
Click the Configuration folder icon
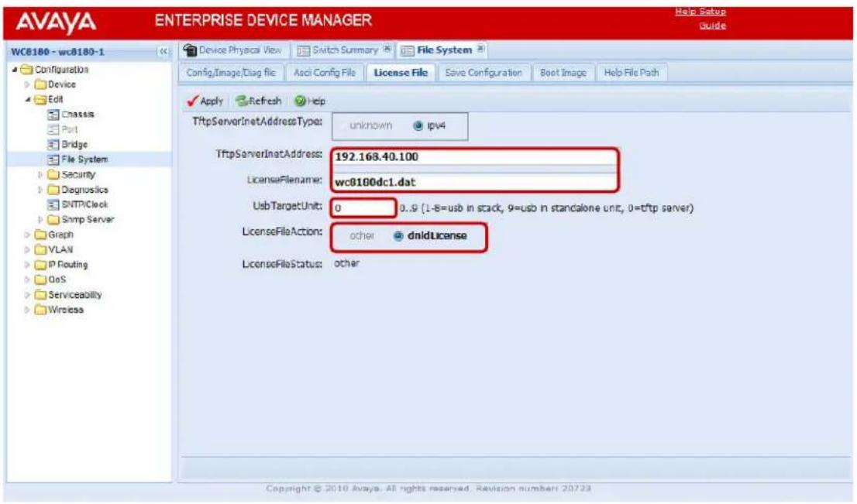pyautogui.click(x=26, y=70)
